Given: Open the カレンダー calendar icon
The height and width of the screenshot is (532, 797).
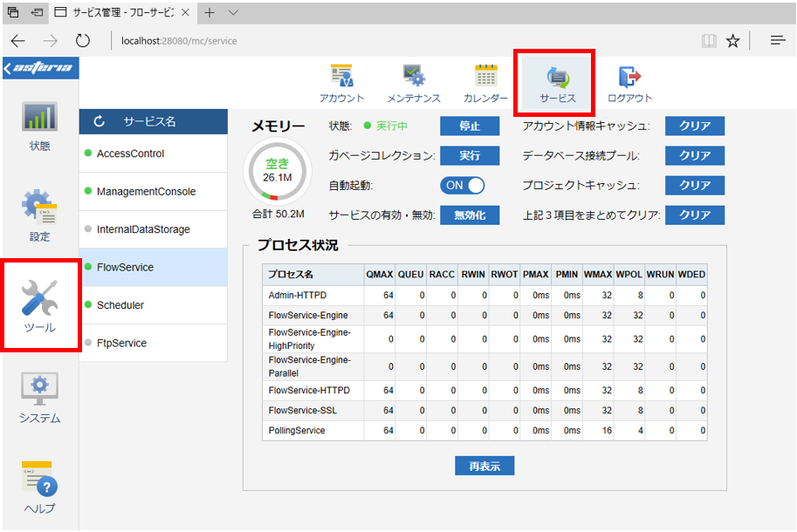Looking at the screenshot, I should (485, 83).
